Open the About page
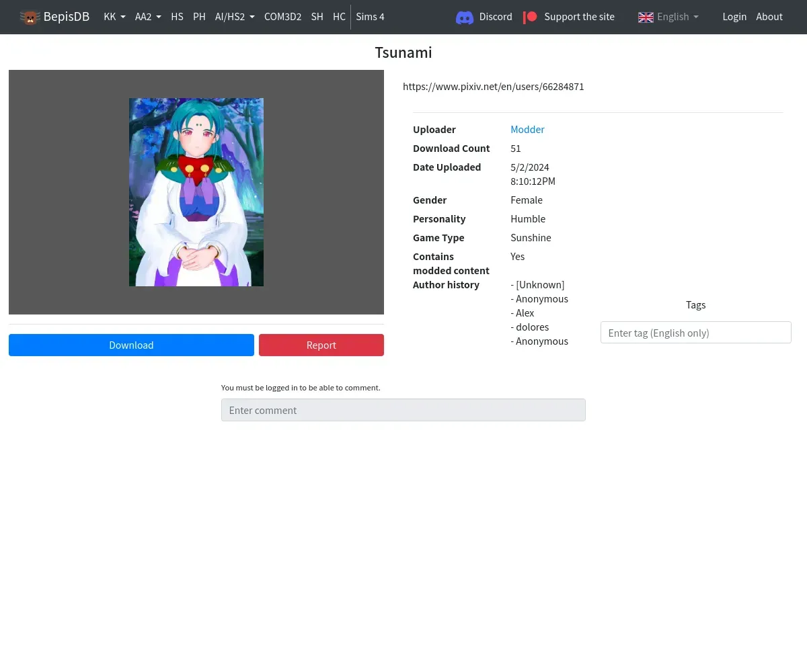 (x=769, y=17)
